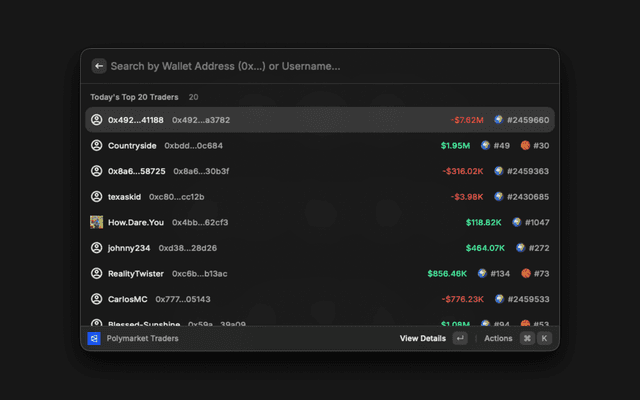Image resolution: width=640 pixels, height=400 pixels.
Task: Click the basketball icon beside #73
Action: click(524, 273)
